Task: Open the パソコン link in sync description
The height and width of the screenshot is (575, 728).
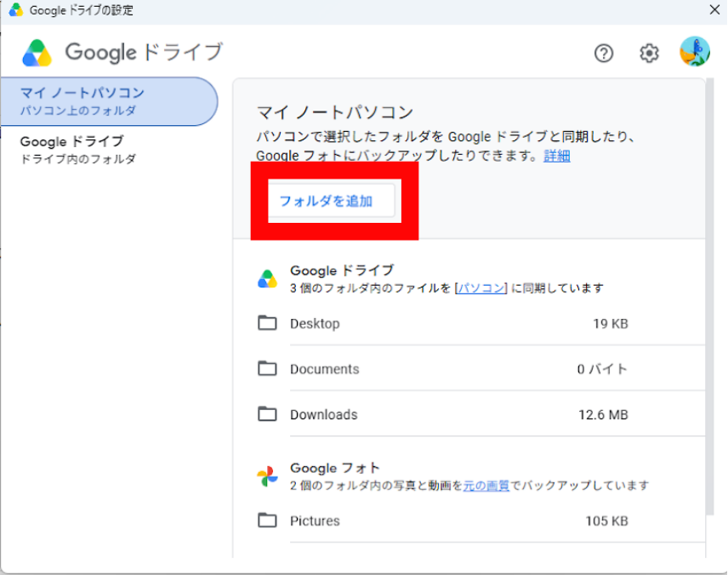Action: [481, 288]
